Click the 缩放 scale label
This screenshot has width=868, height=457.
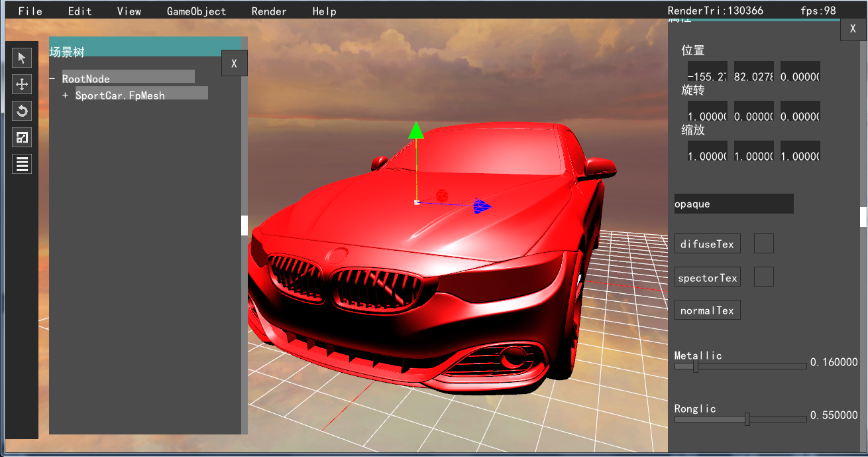click(693, 130)
